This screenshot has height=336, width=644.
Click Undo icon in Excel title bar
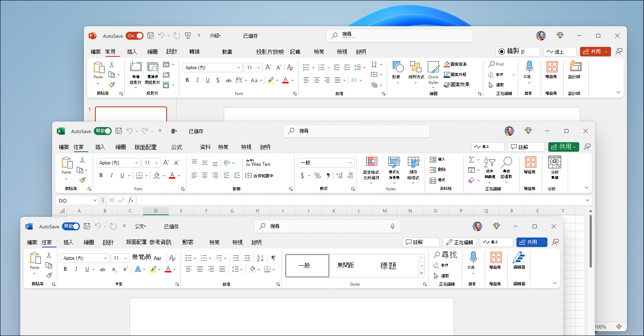pyautogui.click(x=130, y=131)
